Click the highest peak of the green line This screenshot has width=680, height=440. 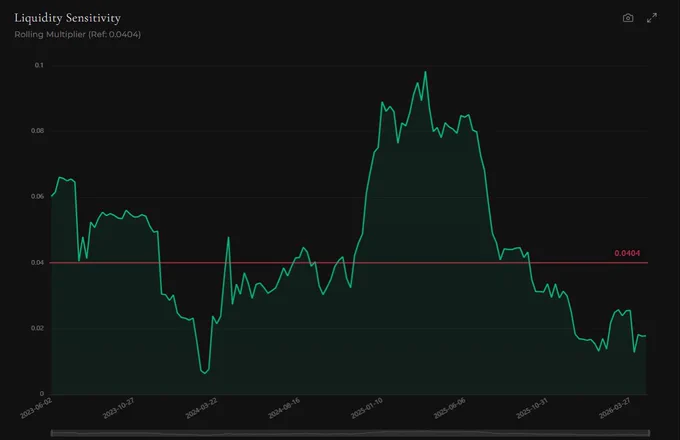(425, 72)
